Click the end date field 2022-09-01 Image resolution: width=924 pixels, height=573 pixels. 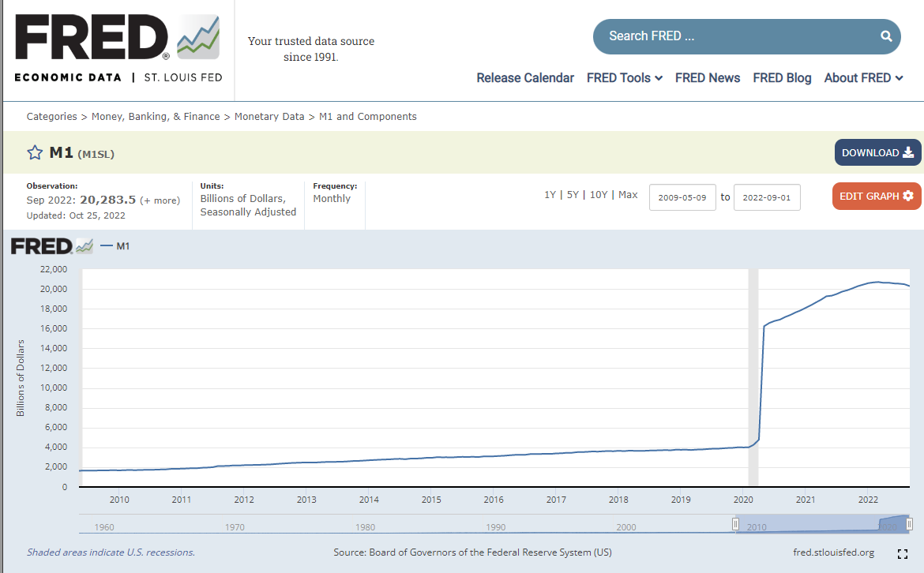point(767,197)
